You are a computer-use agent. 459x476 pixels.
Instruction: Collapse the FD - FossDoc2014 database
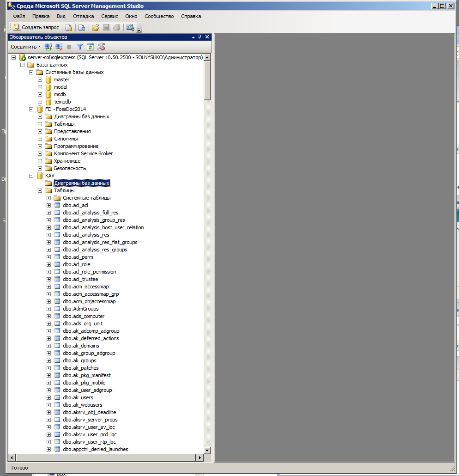pyautogui.click(x=31, y=109)
